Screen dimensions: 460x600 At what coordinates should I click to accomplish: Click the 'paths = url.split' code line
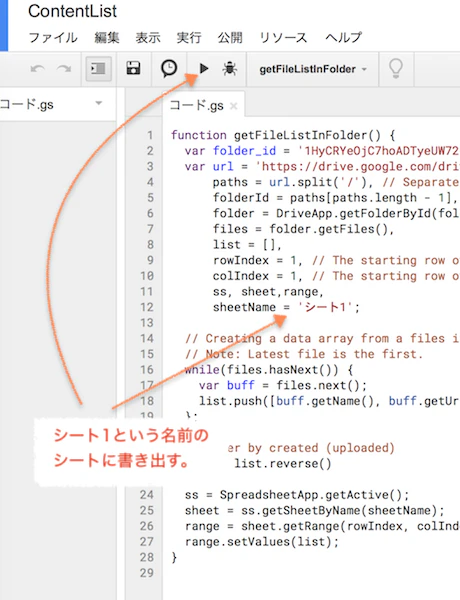click(x=336, y=182)
